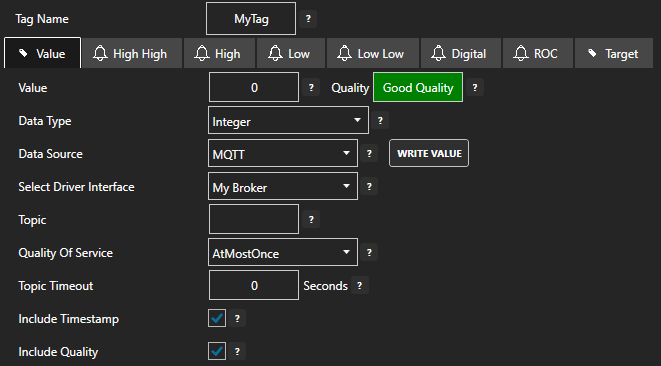Click help icon beside Include Timestamp checkbox
661x366 pixels.
coord(237,318)
